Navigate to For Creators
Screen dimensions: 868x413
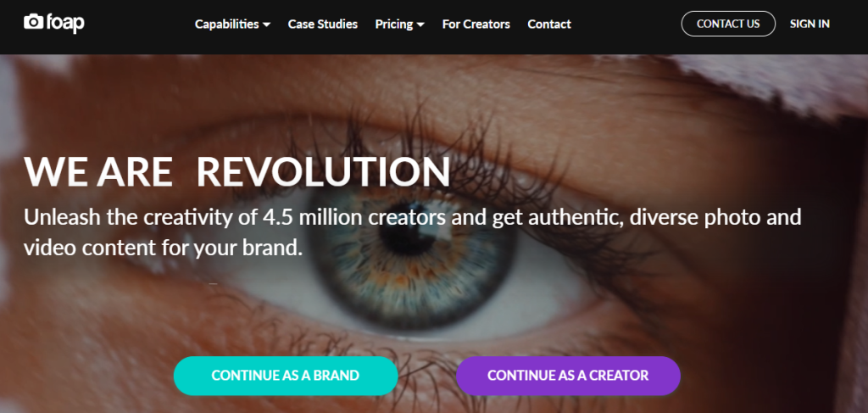(x=476, y=24)
